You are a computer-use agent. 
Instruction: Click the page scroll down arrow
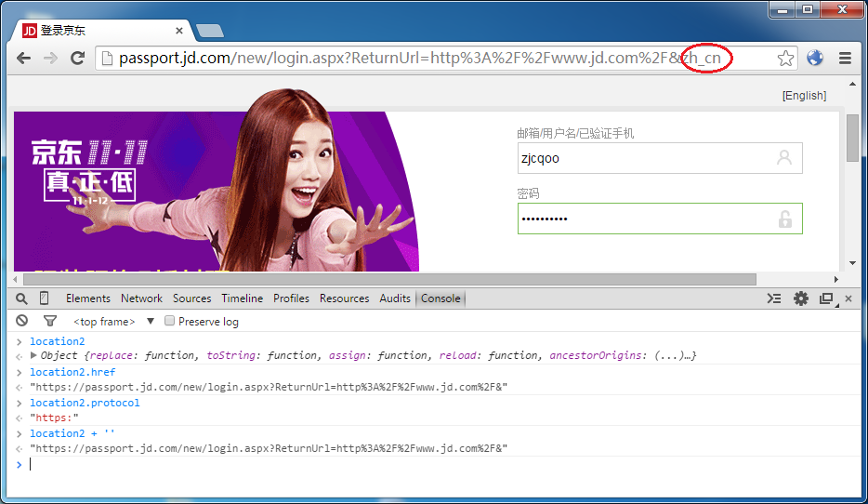pyautogui.click(x=852, y=263)
